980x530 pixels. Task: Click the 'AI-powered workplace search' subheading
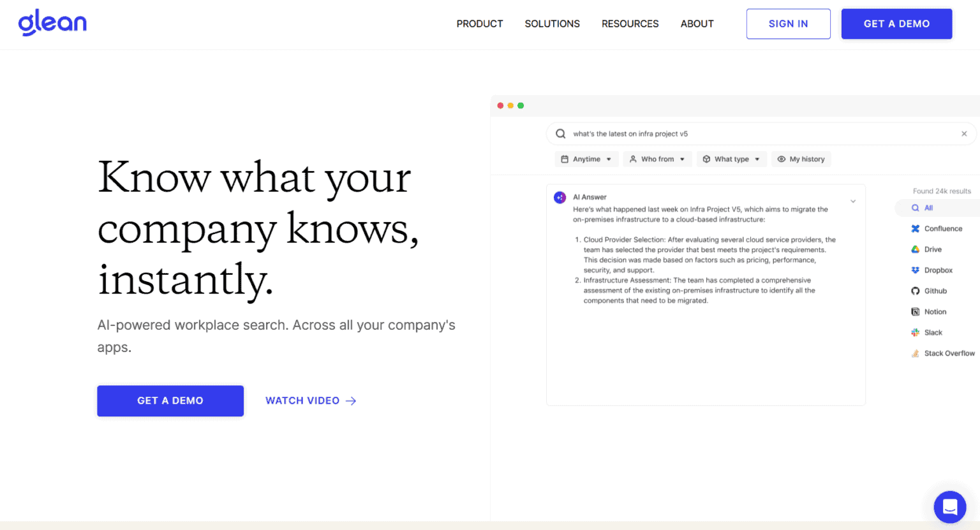(276, 336)
